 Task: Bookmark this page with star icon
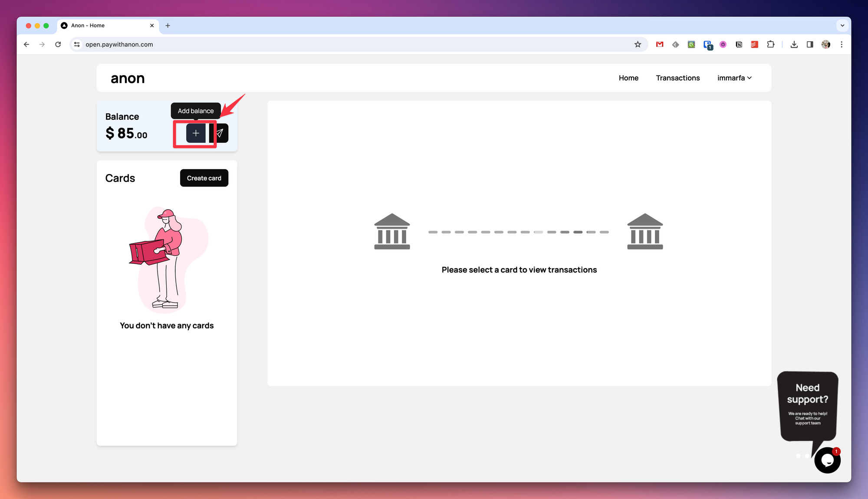pyautogui.click(x=638, y=44)
